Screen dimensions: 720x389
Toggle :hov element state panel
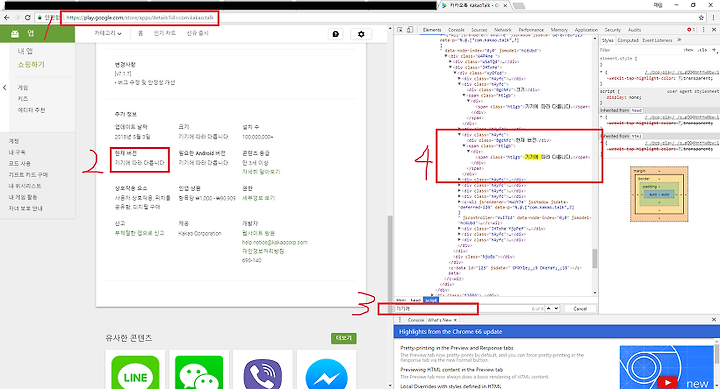[688, 50]
